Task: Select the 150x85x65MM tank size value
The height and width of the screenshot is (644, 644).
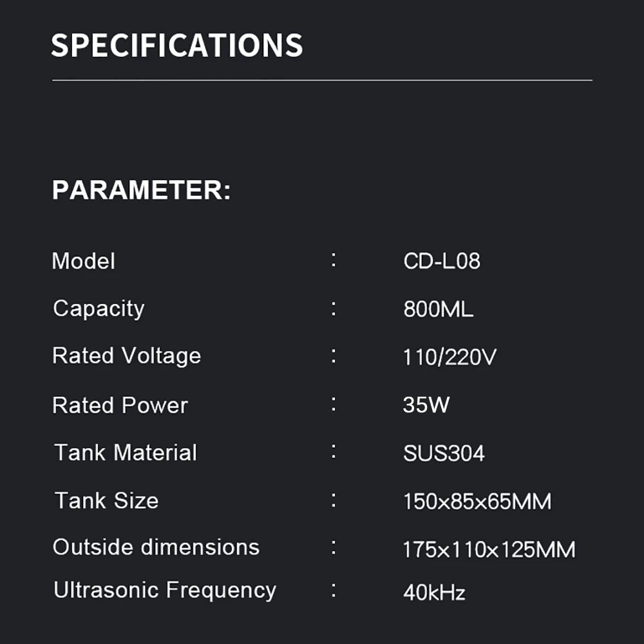Action: click(x=477, y=502)
